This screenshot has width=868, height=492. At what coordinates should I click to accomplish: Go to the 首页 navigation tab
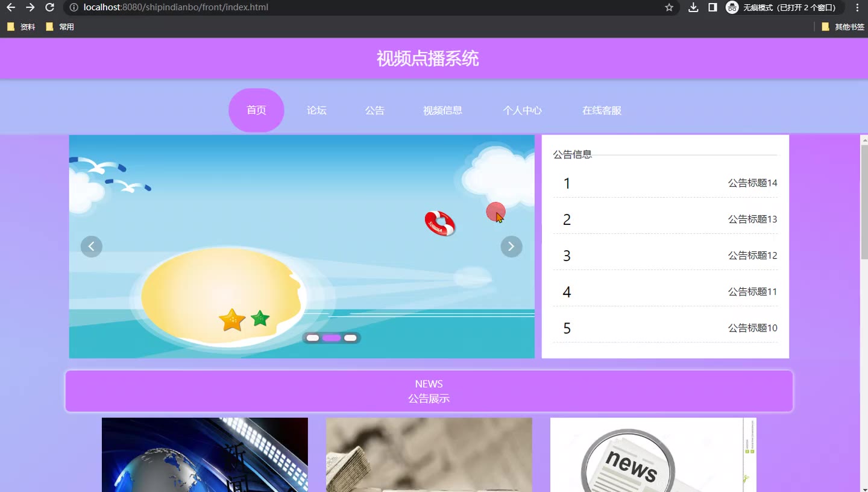(256, 110)
